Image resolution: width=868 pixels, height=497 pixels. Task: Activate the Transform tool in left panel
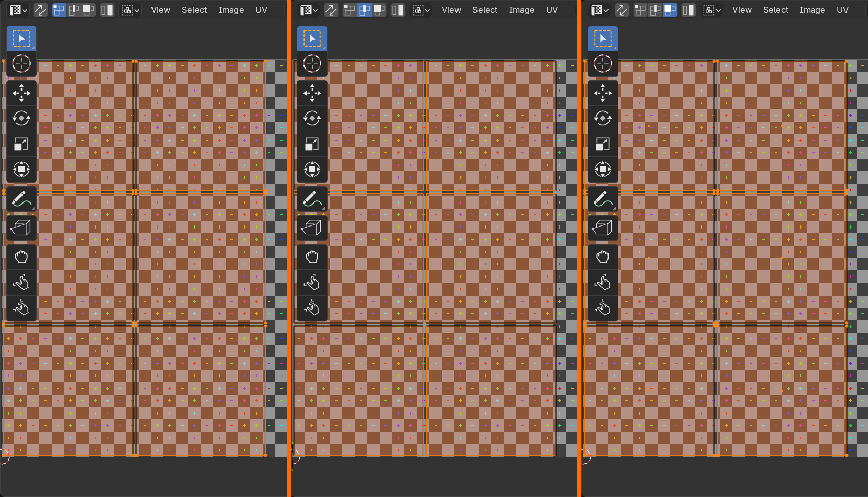pos(21,169)
